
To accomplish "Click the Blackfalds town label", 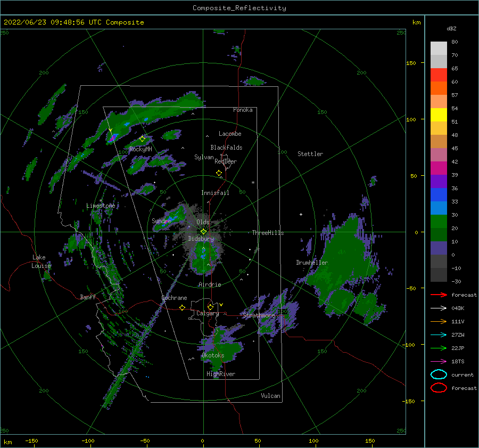I will pyautogui.click(x=226, y=148).
